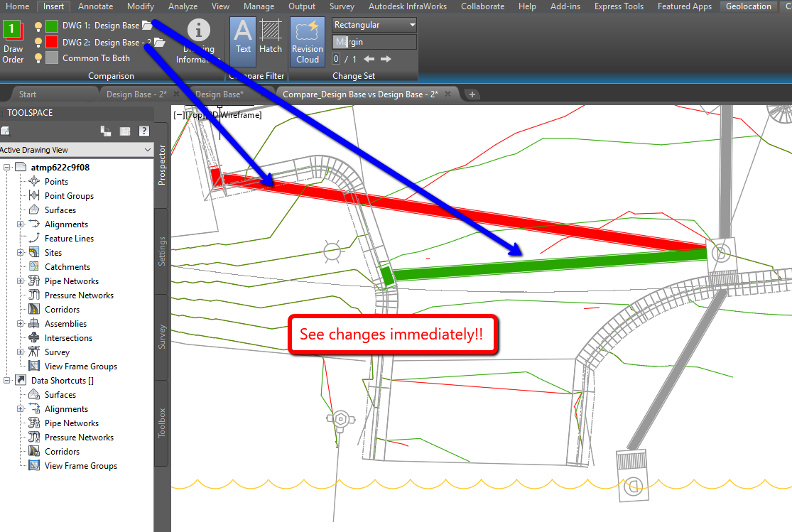Expand the Assemblies tree node
Image resolution: width=792 pixels, height=532 pixels.
tap(21, 323)
